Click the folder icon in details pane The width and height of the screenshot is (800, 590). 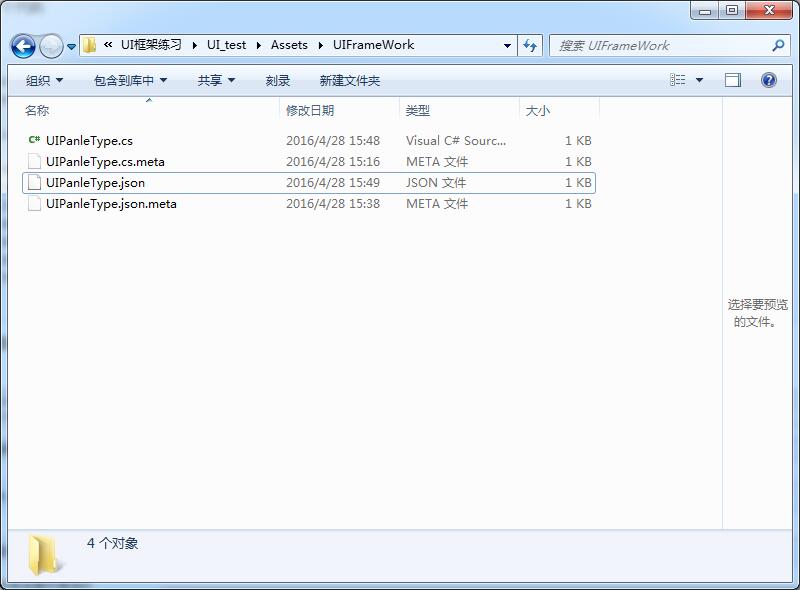tap(45, 555)
